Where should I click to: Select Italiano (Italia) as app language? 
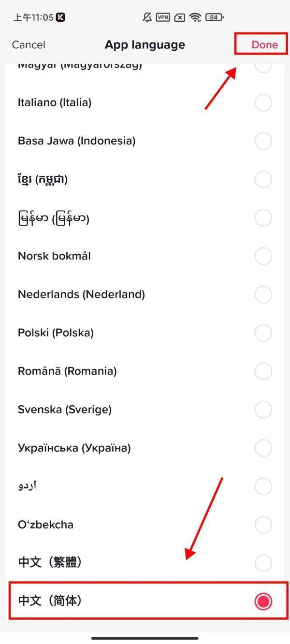pyautogui.click(x=145, y=102)
